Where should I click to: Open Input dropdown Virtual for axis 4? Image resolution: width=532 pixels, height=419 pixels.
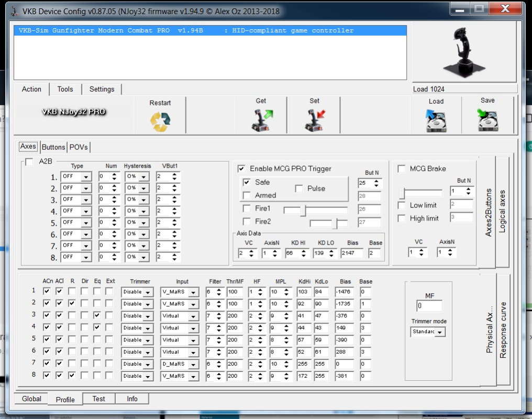coord(193,328)
